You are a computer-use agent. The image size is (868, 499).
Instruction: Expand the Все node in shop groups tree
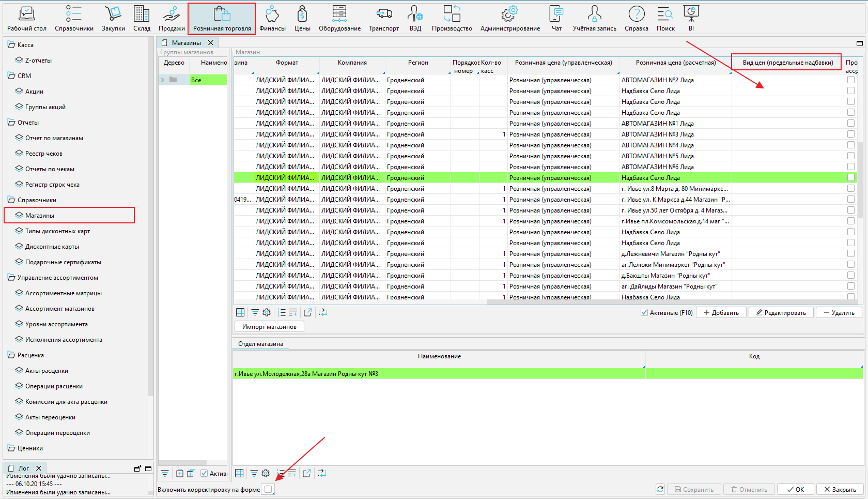(163, 80)
